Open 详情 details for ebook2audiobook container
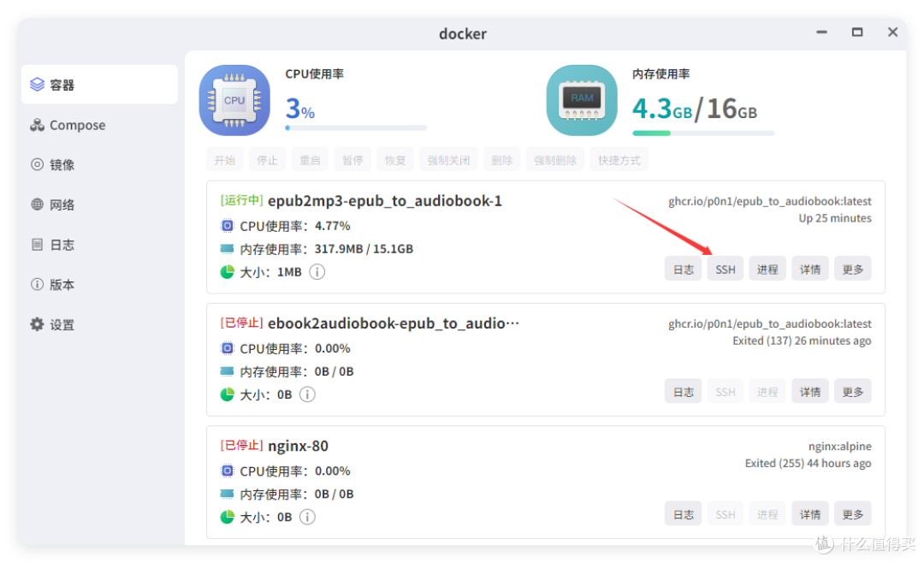This screenshot has width=924, height=563. tap(810, 391)
